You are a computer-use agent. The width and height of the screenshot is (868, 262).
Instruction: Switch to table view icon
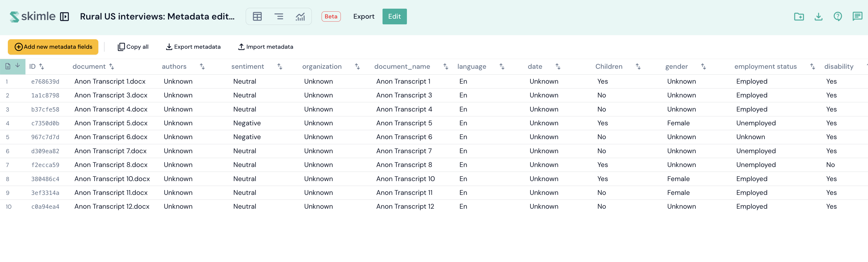tap(257, 17)
